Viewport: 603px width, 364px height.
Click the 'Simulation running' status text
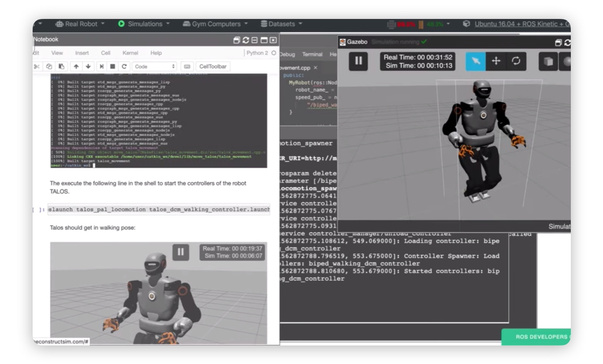click(x=395, y=42)
